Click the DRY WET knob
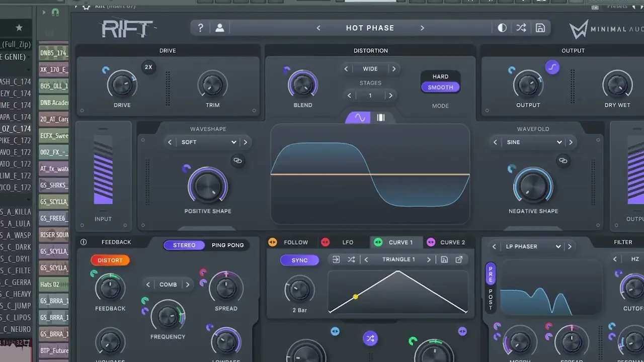 click(617, 85)
